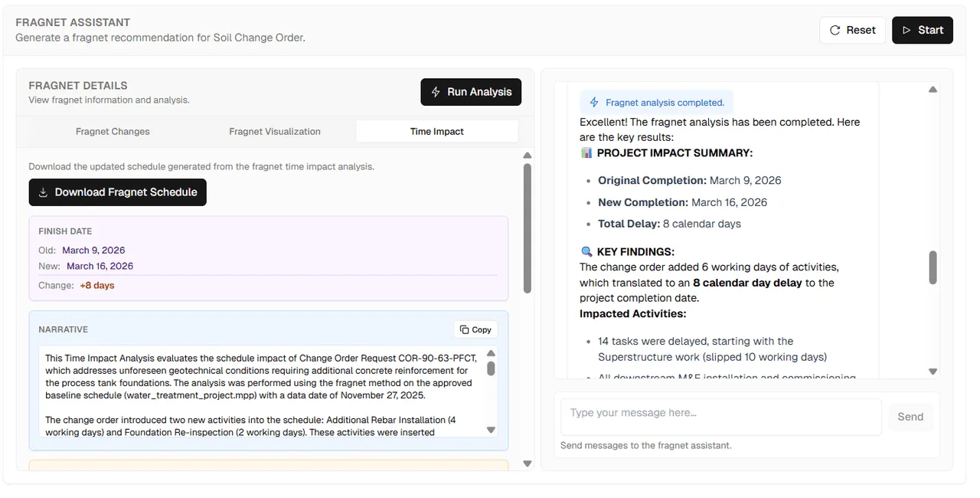Click the download icon on Download Fragnet Schedule
The image size is (980, 498).
[x=44, y=192]
